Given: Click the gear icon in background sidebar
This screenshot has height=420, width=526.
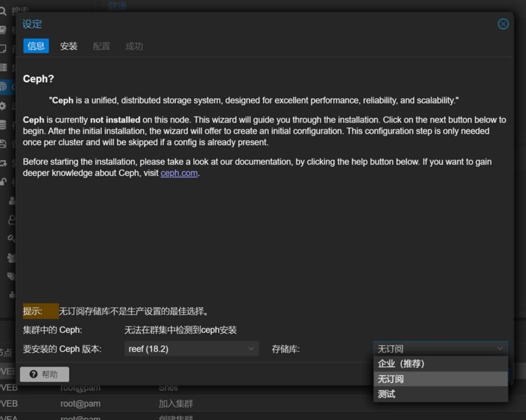Looking at the screenshot, I should 3,106.
